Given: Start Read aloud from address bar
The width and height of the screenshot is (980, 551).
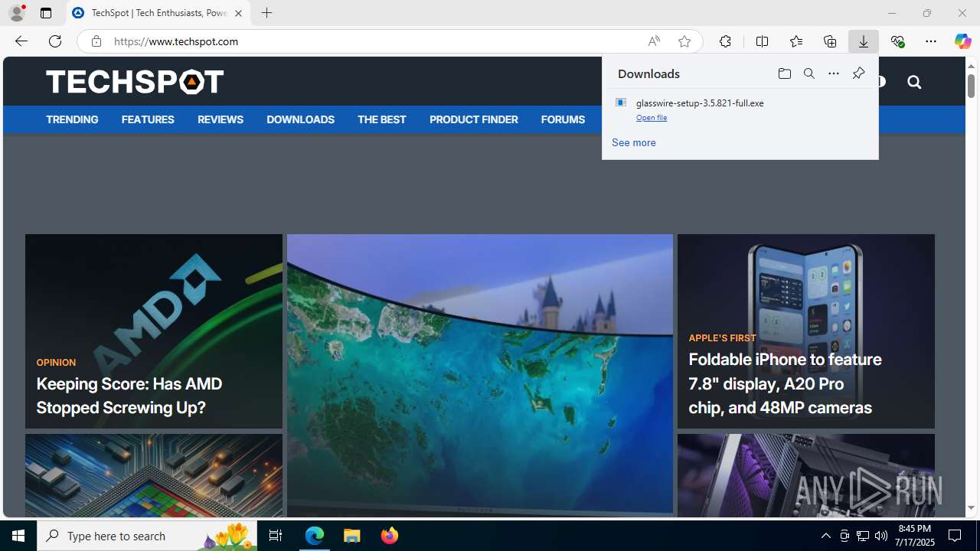Looking at the screenshot, I should (x=654, y=41).
